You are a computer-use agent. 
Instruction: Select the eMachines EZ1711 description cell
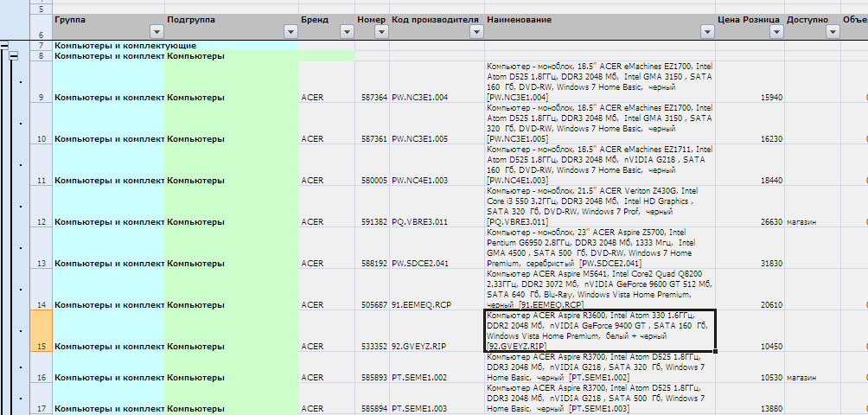pos(600,165)
